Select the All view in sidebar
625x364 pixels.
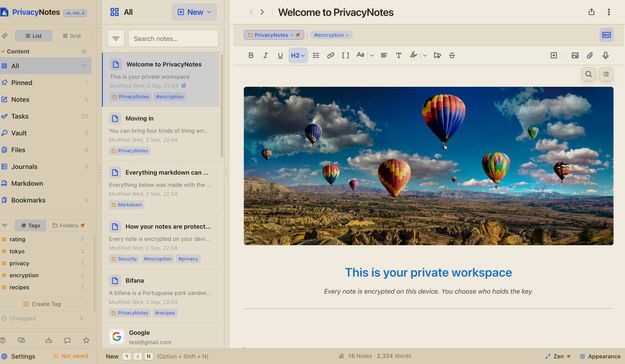click(x=45, y=66)
